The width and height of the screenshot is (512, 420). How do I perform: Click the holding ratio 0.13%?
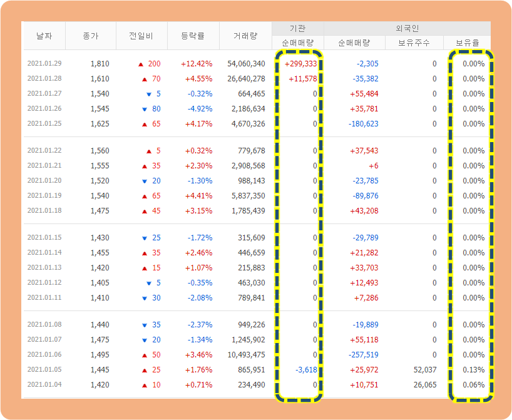point(473,370)
